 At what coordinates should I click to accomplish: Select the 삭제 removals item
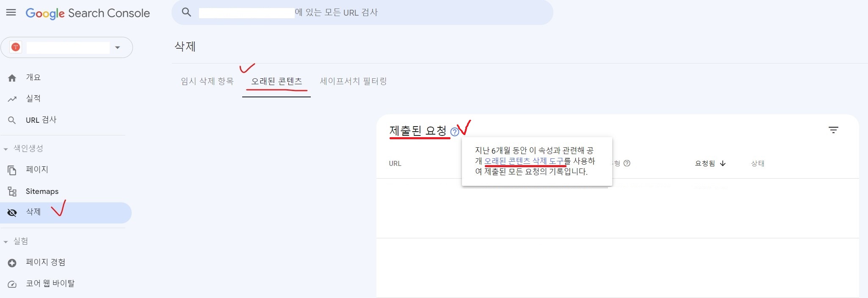(34, 212)
